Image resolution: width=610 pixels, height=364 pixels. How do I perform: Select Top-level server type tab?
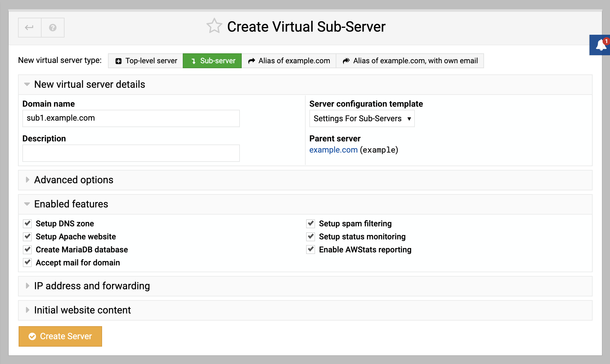click(146, 61)
